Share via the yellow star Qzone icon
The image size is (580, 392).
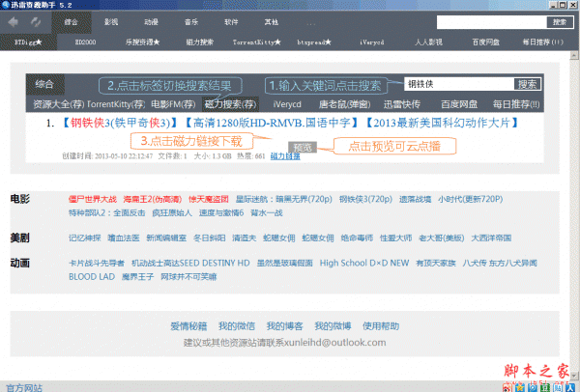tap(520, 388)
